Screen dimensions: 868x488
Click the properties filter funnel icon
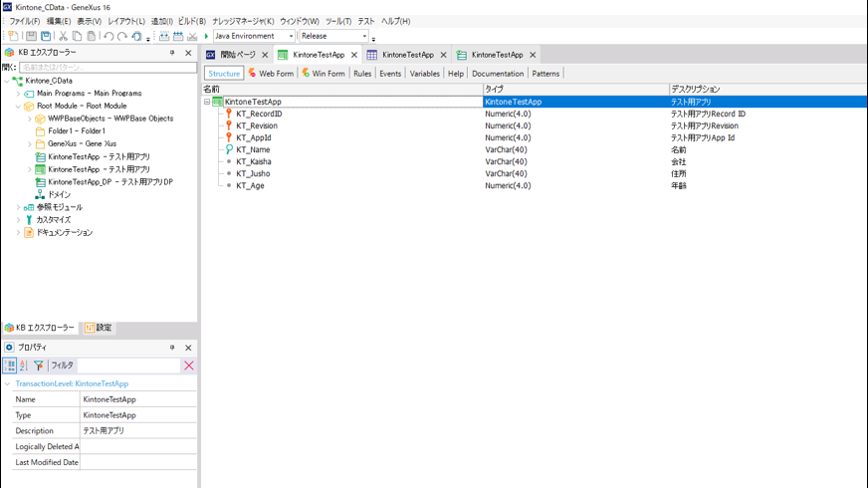click(38, 366)
